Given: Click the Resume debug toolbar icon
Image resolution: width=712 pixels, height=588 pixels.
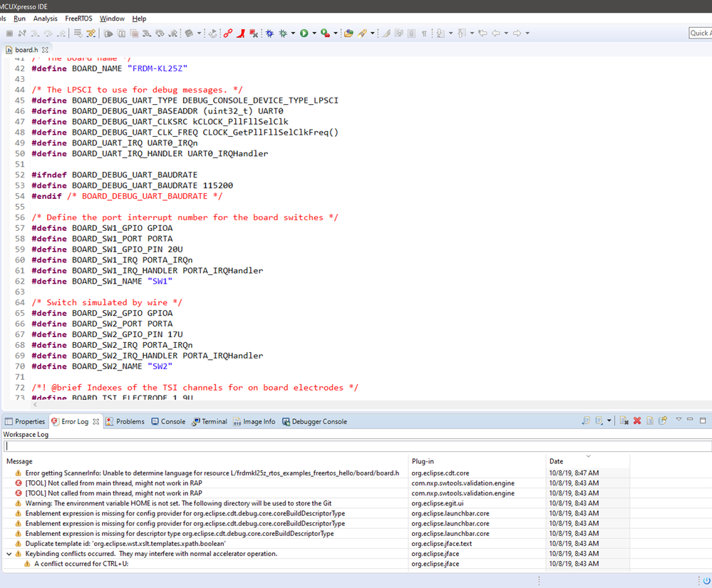Looking at the screenshot, I should pos(108,33).
